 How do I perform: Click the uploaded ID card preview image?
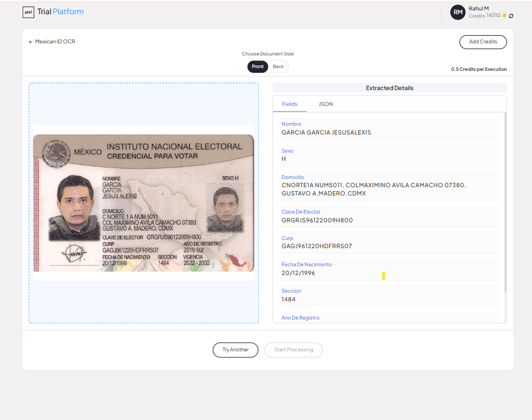[x=143, y=203]
